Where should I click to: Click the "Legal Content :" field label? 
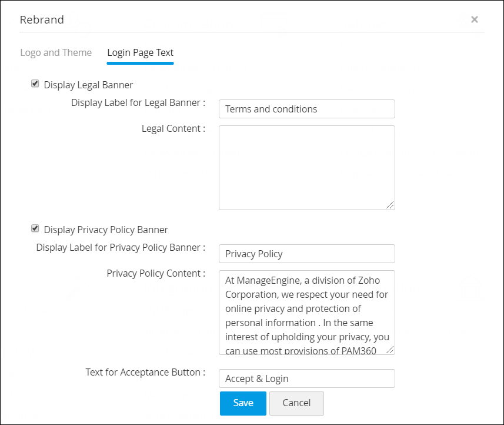click(173, 128)
